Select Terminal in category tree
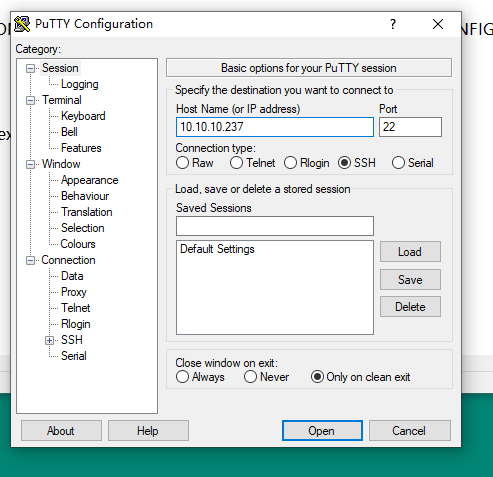This screenshot has height=477, width=493. tap(62, 100)
